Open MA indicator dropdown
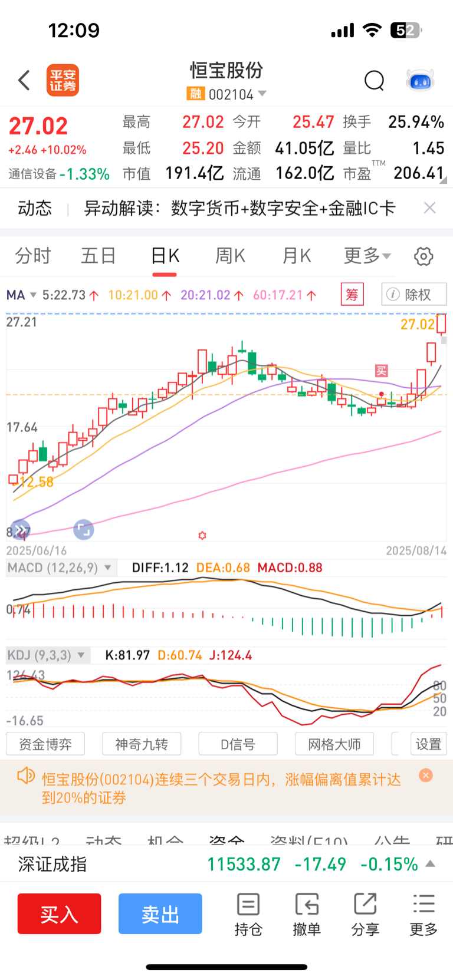The image size is (453, 980). [21, 295]
